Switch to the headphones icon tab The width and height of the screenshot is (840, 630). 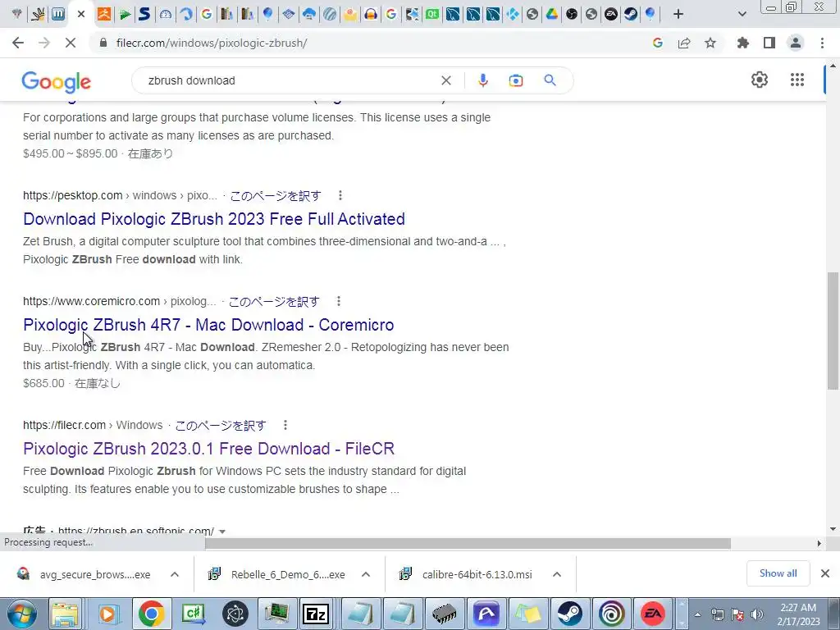tap(371, 15)
